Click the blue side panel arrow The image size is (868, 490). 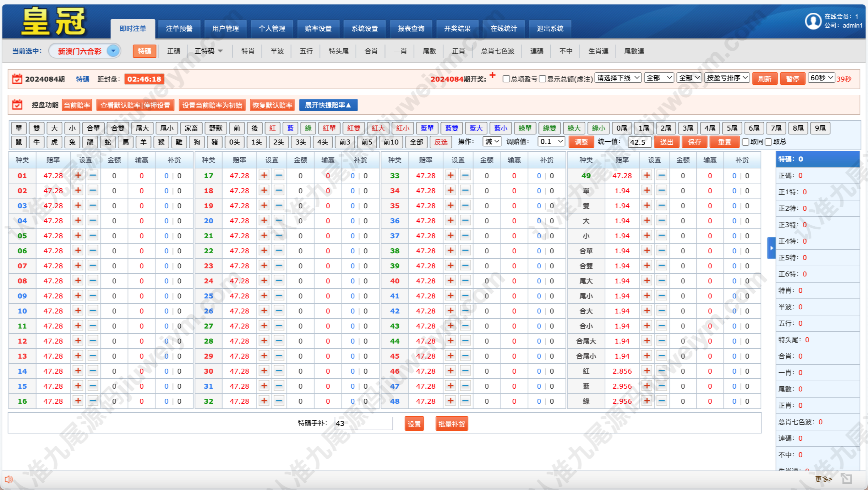771,248
